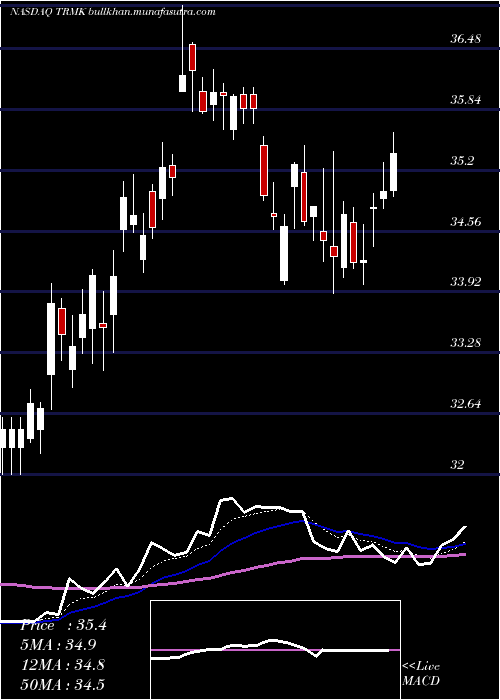
Task: Click inside the MACD inset chart box
Action: [x=275, y=650]
